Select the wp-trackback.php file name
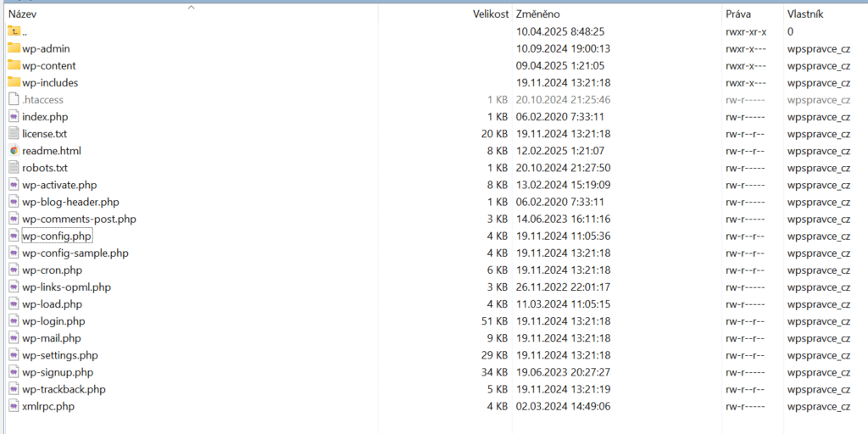Screen dimensions: 868x434 click(x=64, y=390)
